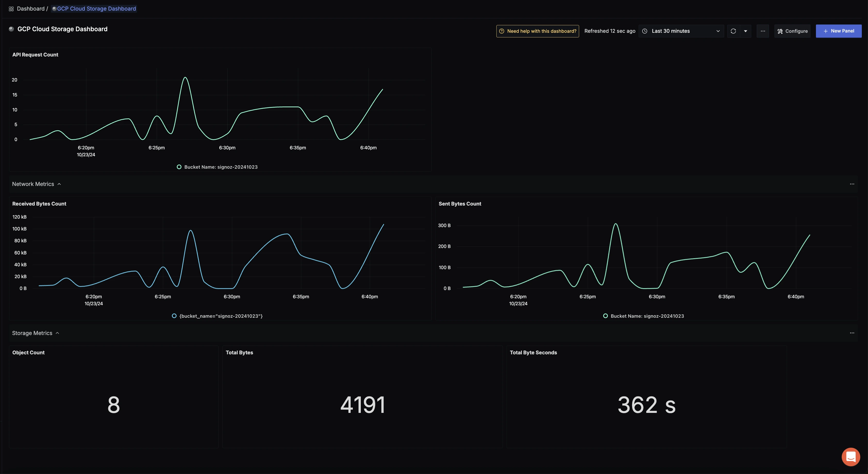Click the Total Bytes value 4191
Image resolution: width=868 pixels, height=474 pixels.
click(x=363, y=405)
